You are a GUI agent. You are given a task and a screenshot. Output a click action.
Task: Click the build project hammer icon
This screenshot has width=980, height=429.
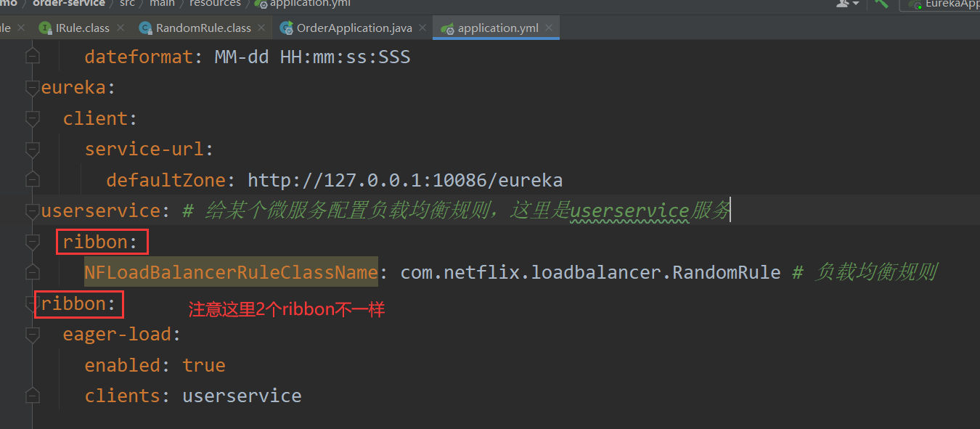click(x=881, y=4)
